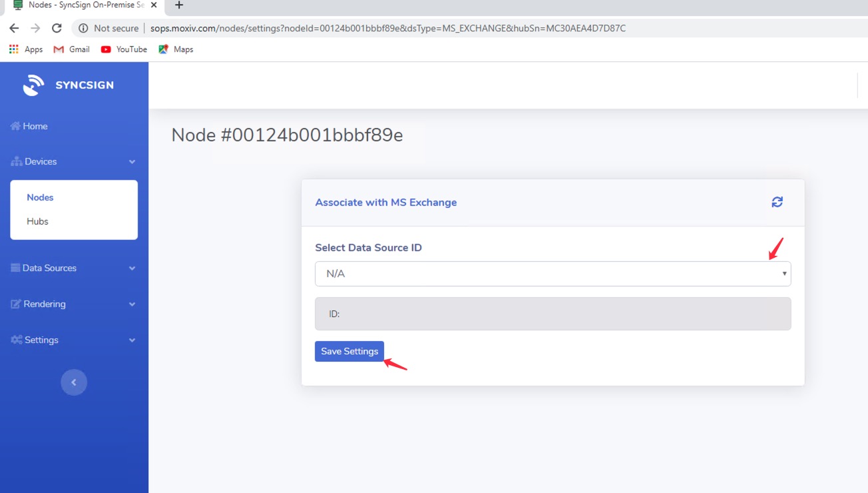This screenshot has height=493, width=868.
Task: Click the SyncSign satellite dish logo
Action: (33, 85)
